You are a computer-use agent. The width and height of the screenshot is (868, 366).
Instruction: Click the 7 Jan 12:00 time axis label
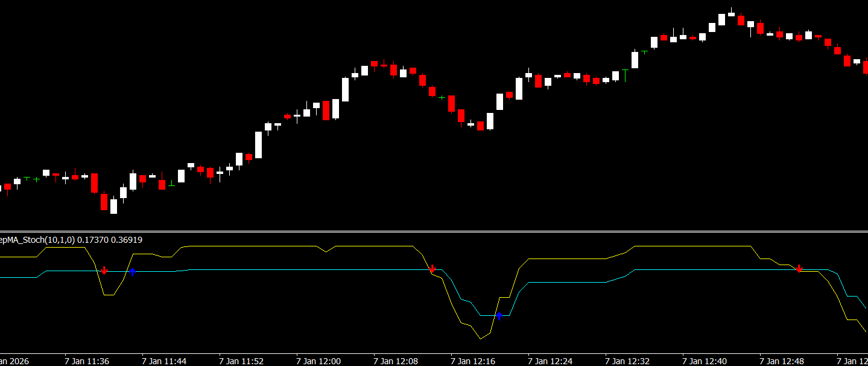coord(318,361)
